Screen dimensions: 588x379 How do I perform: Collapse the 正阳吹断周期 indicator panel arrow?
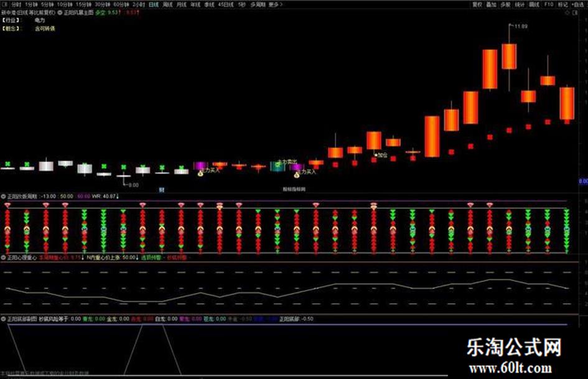pos(3,196)
